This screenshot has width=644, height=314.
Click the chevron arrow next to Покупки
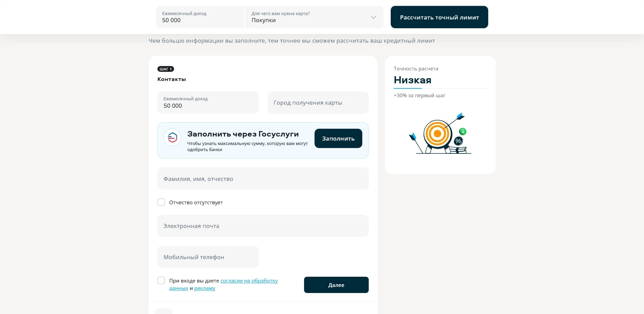coord(373,17)
